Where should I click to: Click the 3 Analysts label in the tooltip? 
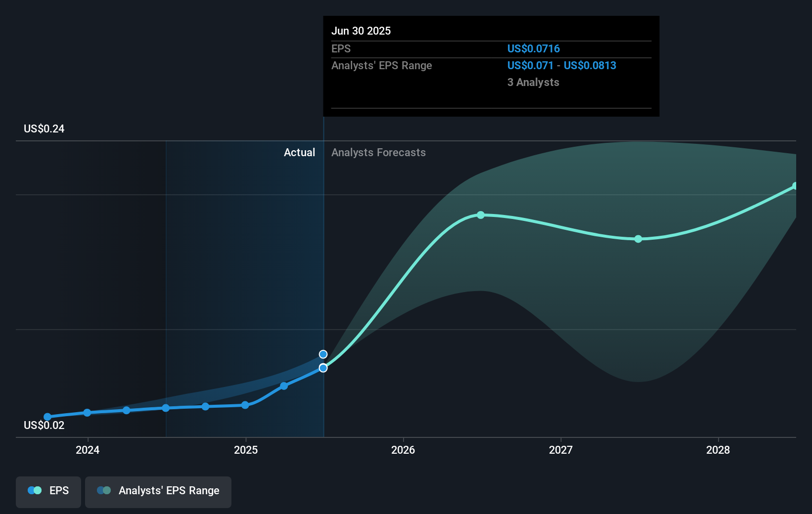533,82
